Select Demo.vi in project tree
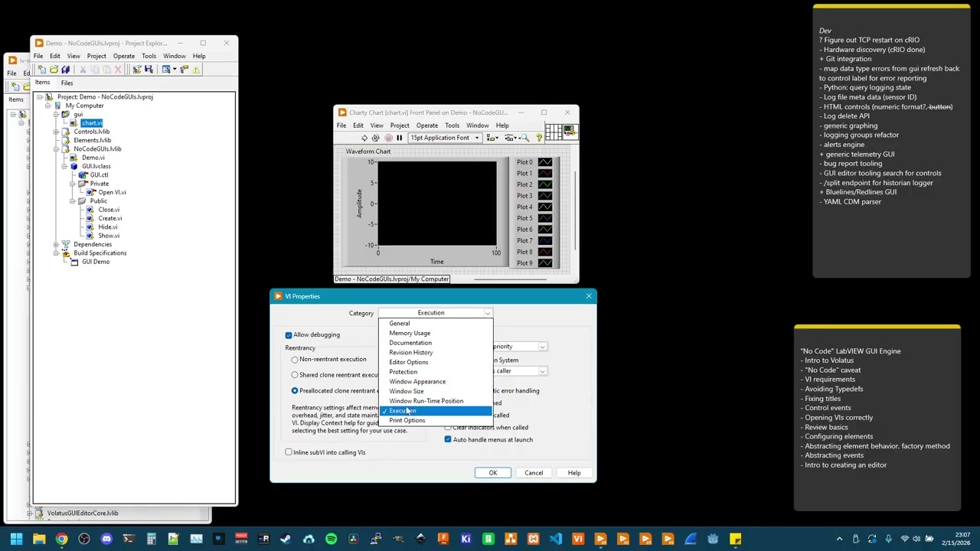The width and height of the screenshot is (980, 551). [x=93, y=158]
